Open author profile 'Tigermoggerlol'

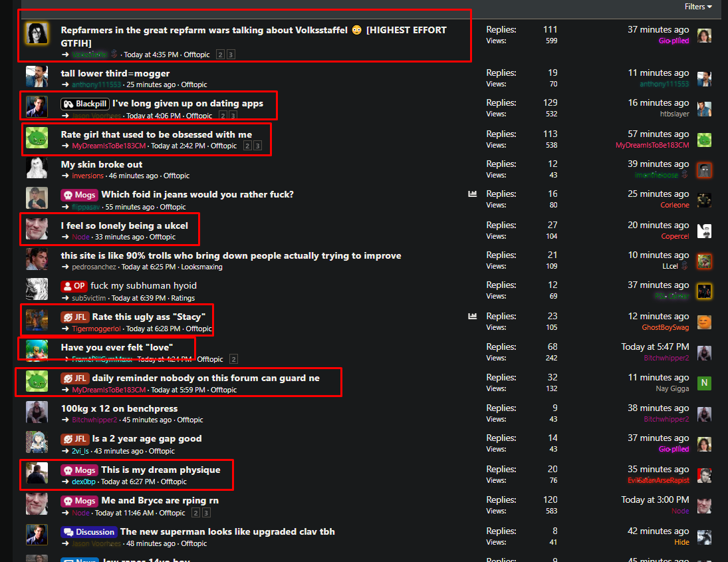pyautogui.click(x=96, y=329)
